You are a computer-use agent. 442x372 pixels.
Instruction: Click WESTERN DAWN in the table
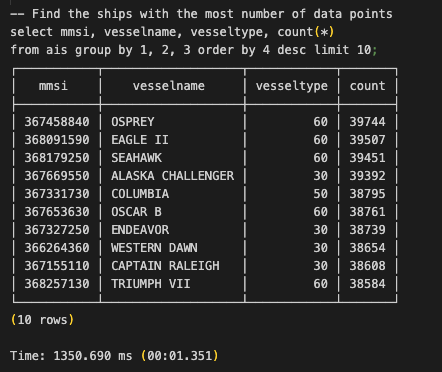point(154,248)
